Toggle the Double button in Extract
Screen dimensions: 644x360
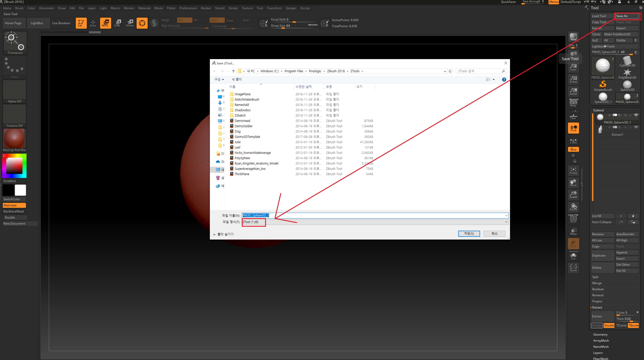click(x=609, y=325)
